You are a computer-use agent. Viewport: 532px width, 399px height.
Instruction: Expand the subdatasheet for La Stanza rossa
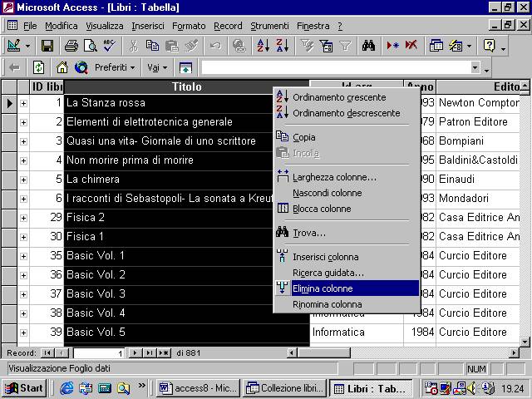click(23, 103)
